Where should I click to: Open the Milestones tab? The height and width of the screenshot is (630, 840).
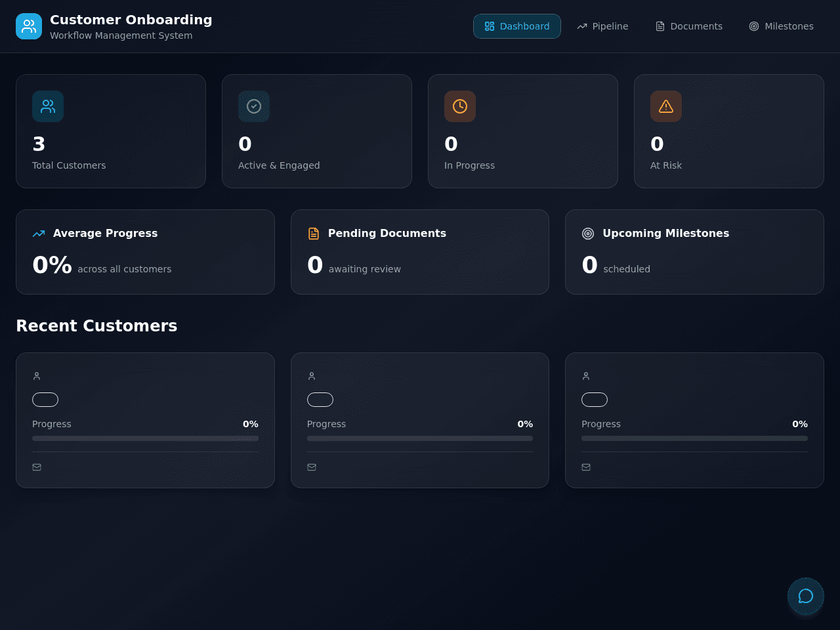pyautogui.click(x=782, y=26)
